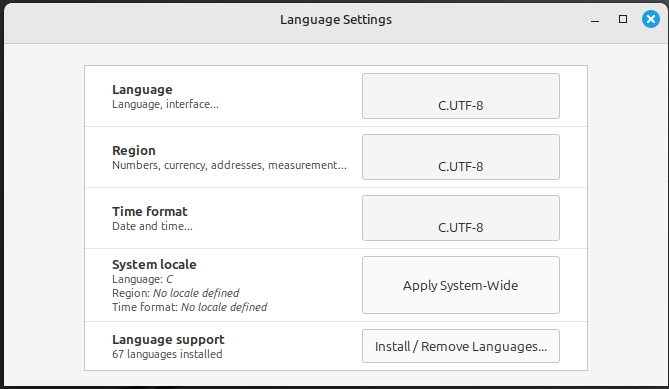This screenshot has height=389, width=669.
Task: Click 'Time format: No locale defined' line
Action: (x=189, y=307)
